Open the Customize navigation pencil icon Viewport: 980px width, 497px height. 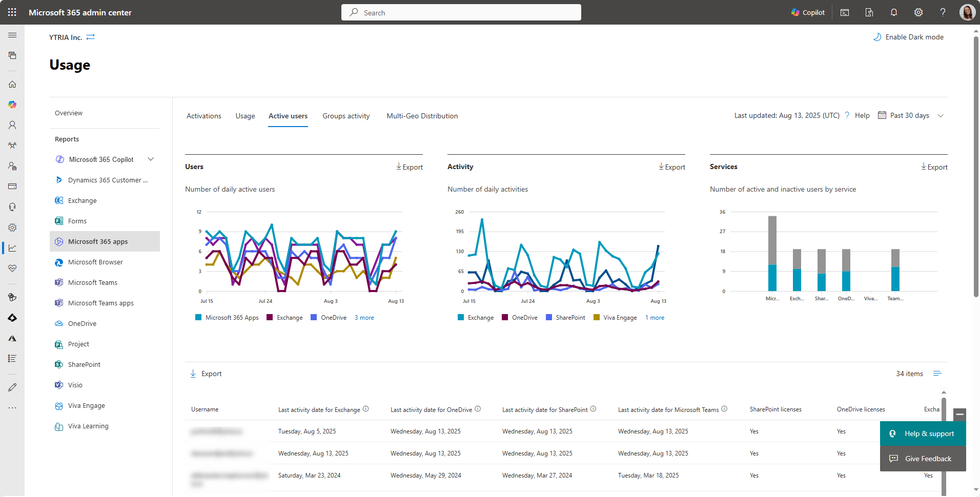[12, 387]
